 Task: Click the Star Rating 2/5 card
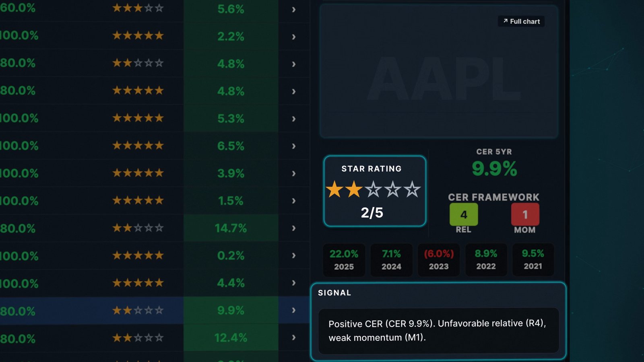tap(375, 191)
